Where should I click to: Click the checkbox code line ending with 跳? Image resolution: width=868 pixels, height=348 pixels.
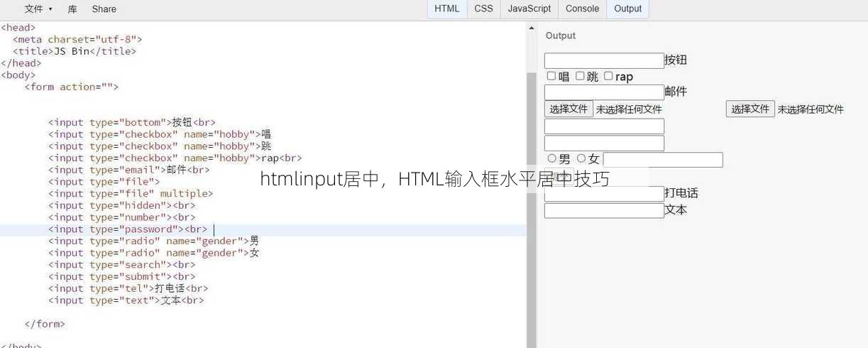pyautogui.click(x=160, y=146)
